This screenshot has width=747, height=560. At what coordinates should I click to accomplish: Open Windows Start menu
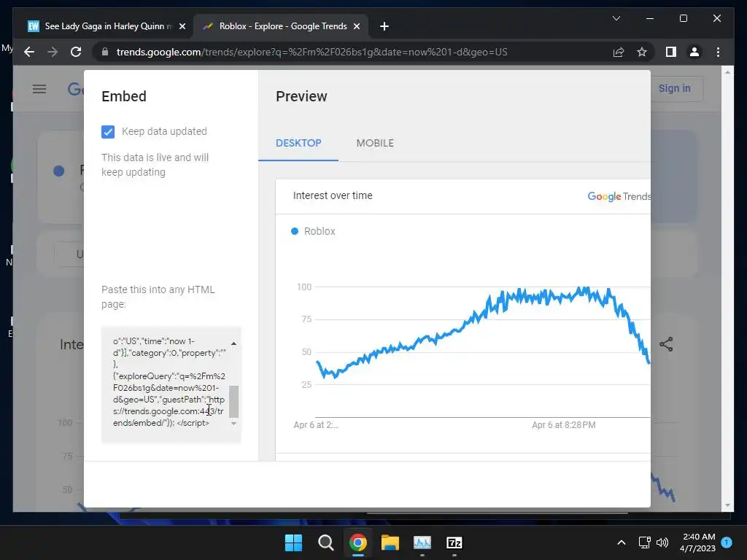point(293,542)
